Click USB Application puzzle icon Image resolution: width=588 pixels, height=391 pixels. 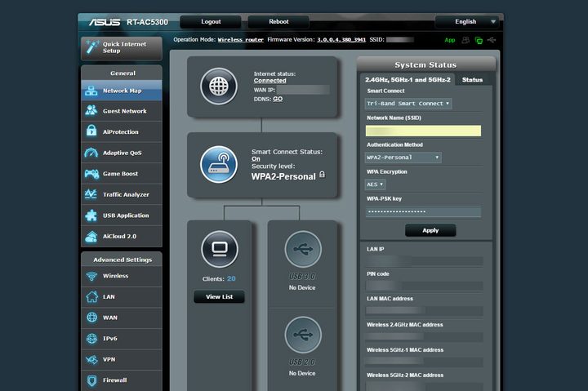(91, 215)
